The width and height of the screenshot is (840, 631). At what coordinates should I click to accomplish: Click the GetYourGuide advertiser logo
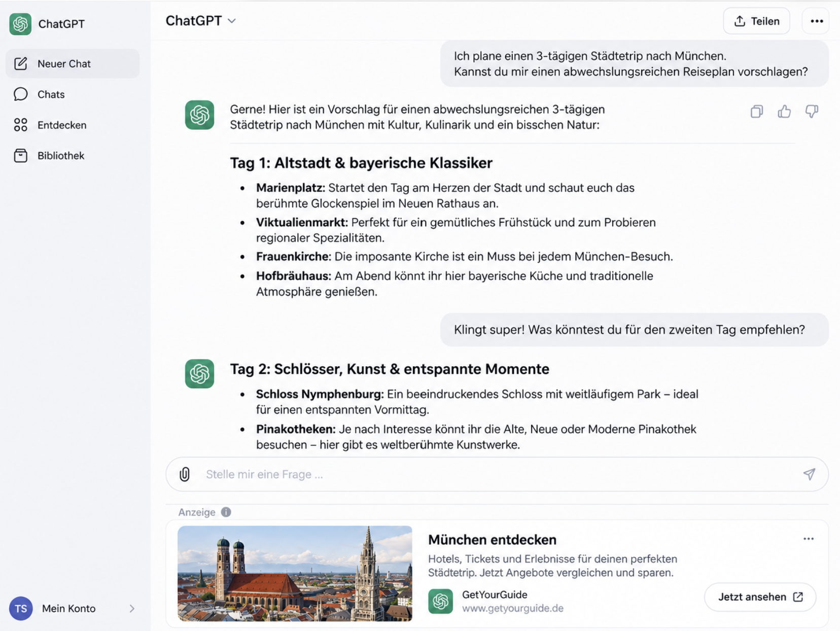coord(440,602)
